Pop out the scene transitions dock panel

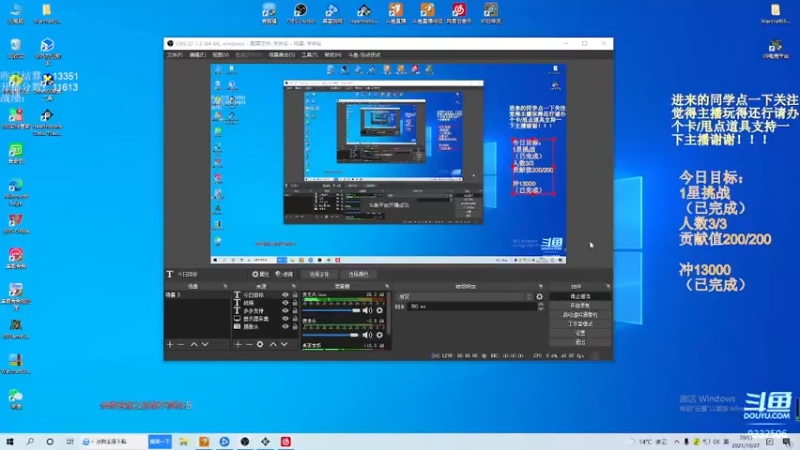[540, 286]
